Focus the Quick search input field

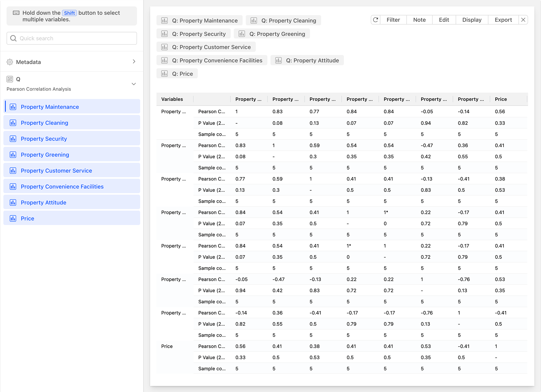(72, 38)
